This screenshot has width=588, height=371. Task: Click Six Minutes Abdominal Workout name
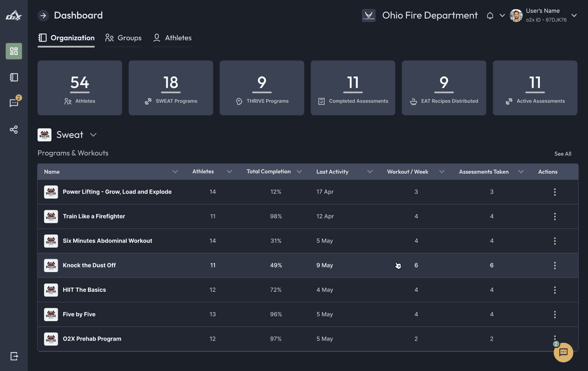pos(107,241)
